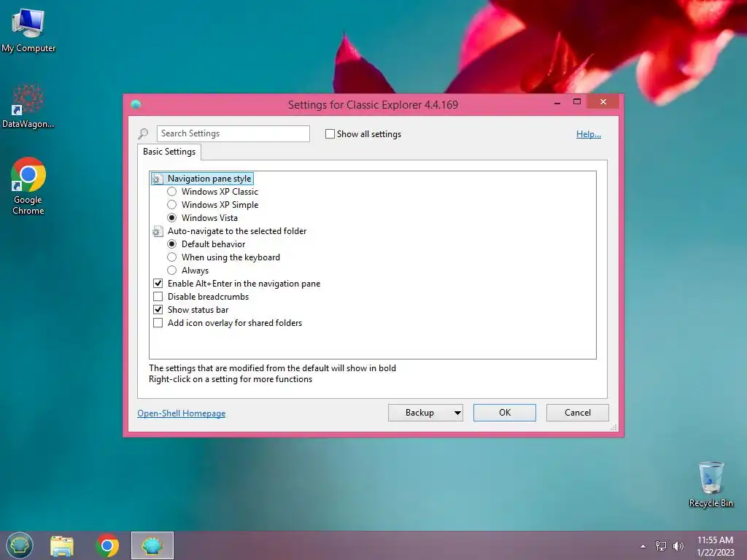The width and height of the screenshot is (747, 560).
Task: Minimize the Classic Explorer settings window
Action: (x=557, y=102)
